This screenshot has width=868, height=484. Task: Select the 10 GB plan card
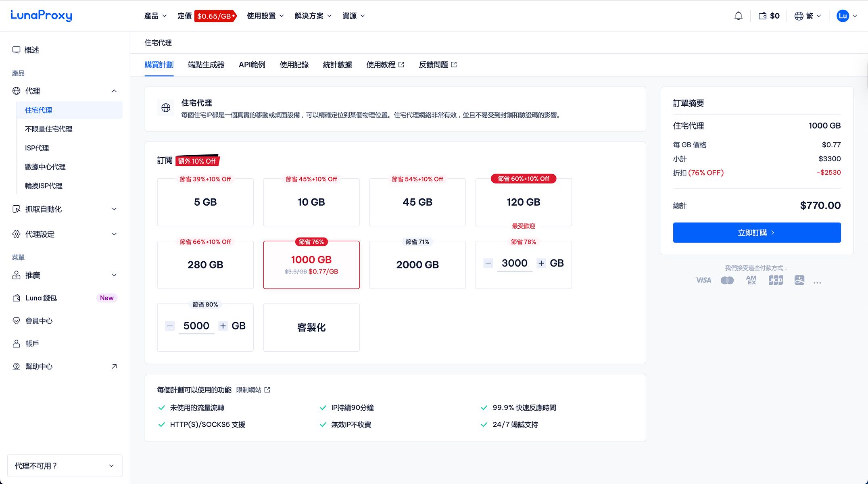[311, 202]
